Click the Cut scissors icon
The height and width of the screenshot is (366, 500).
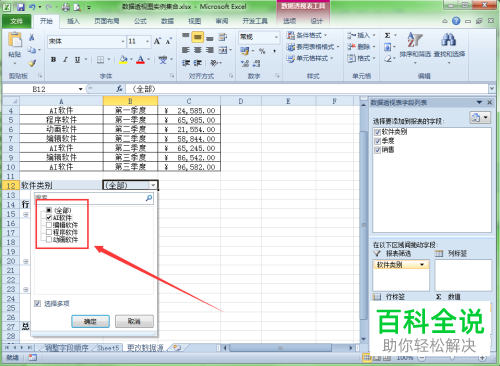(x=32, y=37)
